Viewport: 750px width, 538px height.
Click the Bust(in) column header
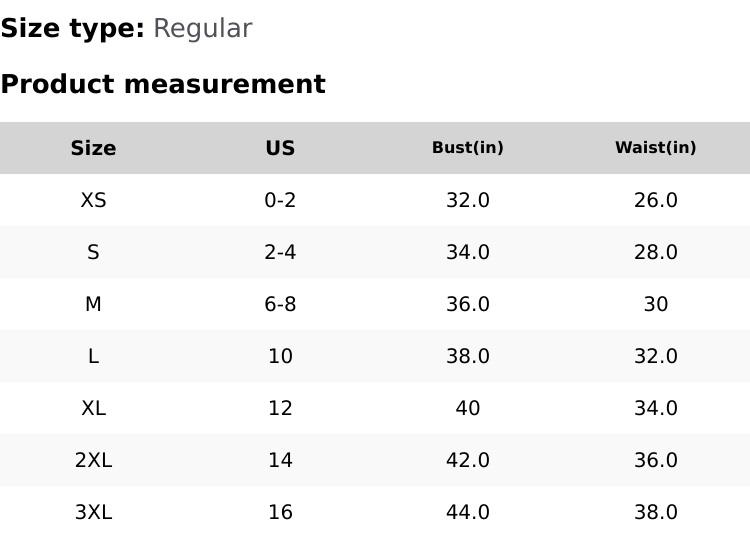(467, 148)
